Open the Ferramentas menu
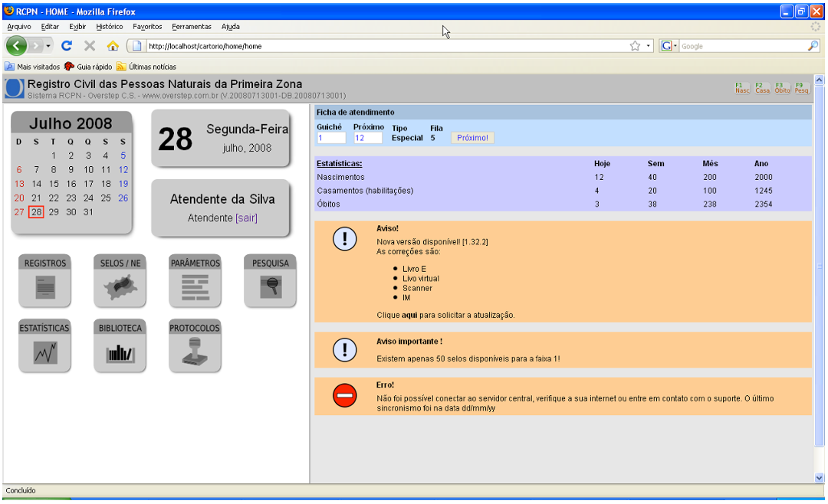The height and width of the screenshot is (504, 828). (191, 26)
